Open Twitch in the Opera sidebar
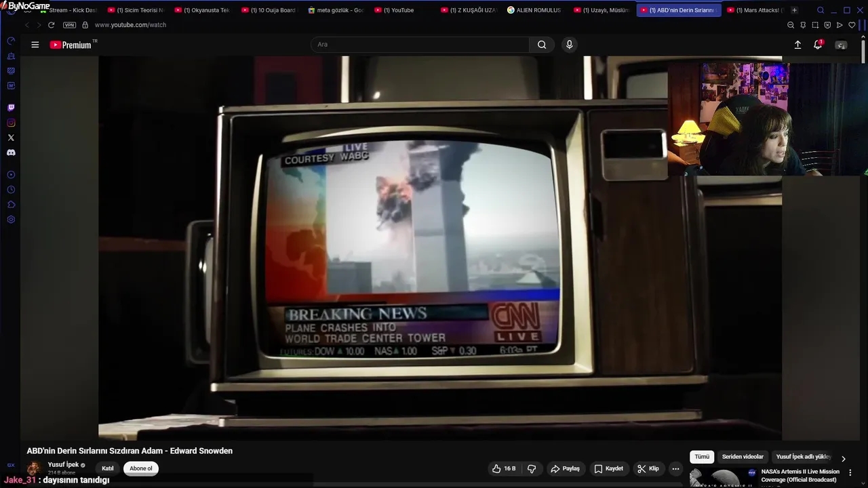868x488 pixels. (11, 108)
